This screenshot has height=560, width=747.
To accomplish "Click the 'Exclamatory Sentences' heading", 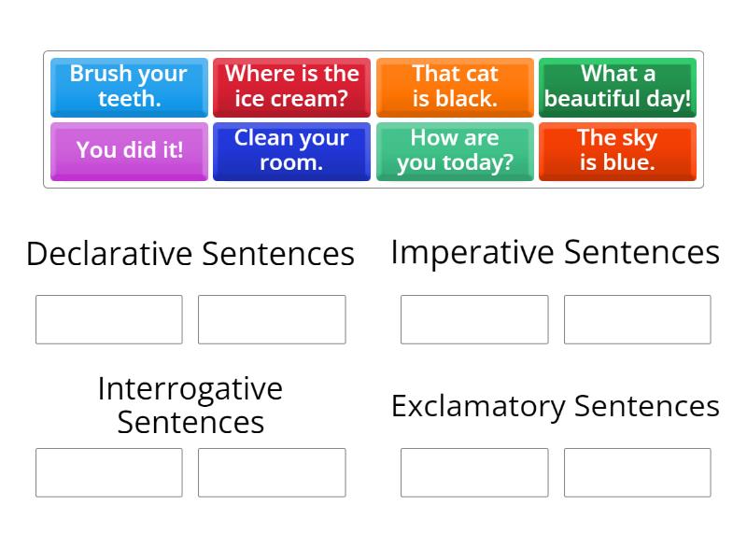I will 555,406.
